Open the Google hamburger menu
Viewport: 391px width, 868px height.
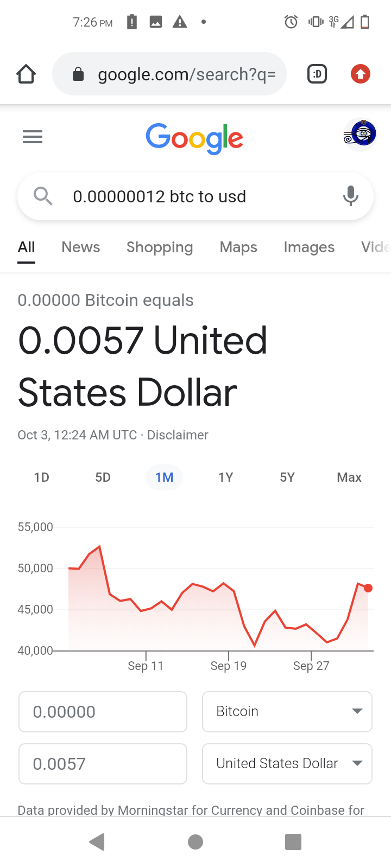click(x=33, y=137)
